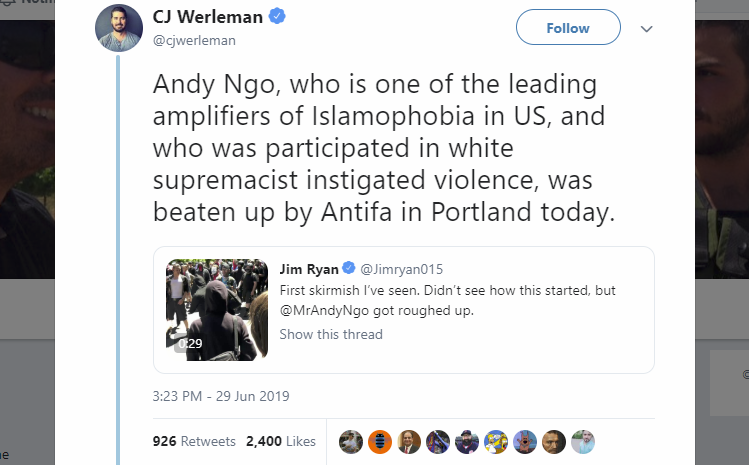Image resolution: width=749 pixels, height=465 pixels.
Task: Click the Homer Simpson liker avatar
Action: pyautogui.click(x=496, y=442)
